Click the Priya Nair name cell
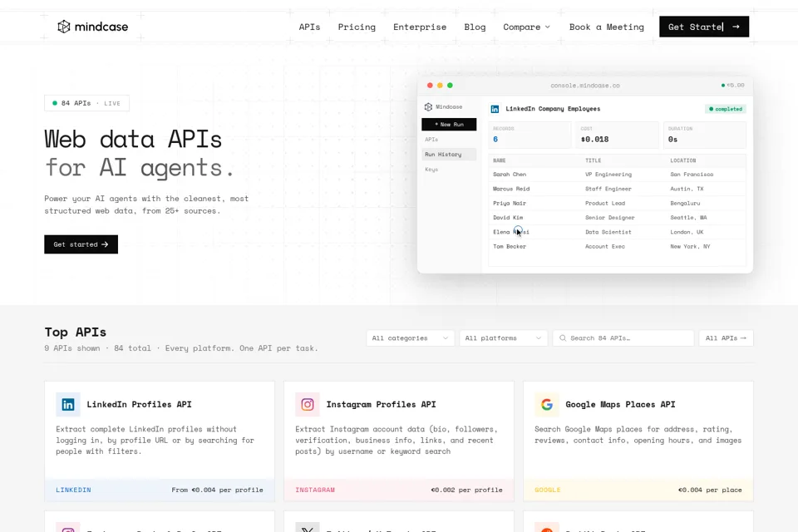Screen dimensions: 798x532 click(x=510, y=203)
